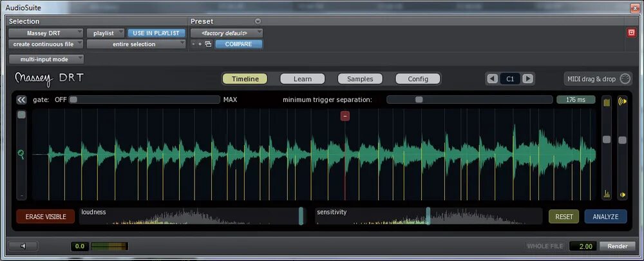
Task: Click the 176 ms value field
Action: point(576,99)
